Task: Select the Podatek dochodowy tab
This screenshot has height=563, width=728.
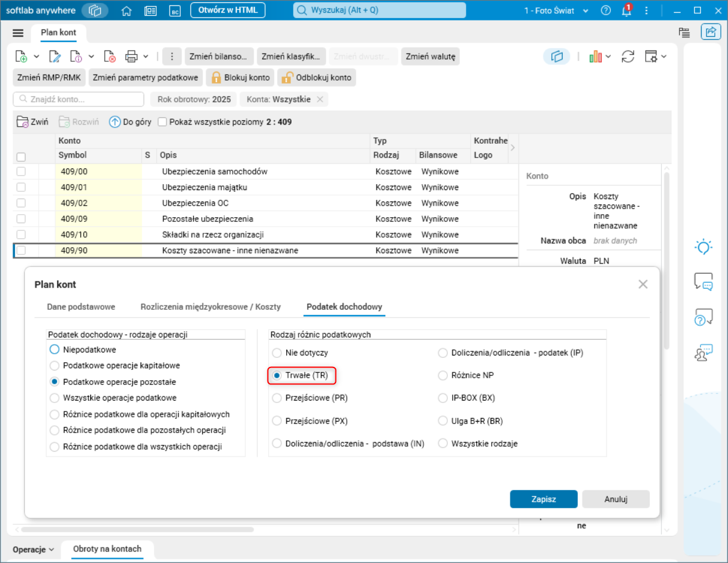Action: point(344,307)
